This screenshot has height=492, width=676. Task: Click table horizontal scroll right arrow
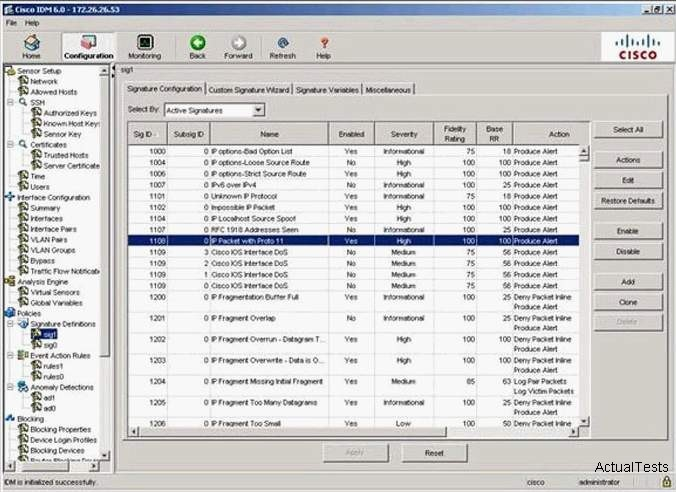[x=573, y=431]
